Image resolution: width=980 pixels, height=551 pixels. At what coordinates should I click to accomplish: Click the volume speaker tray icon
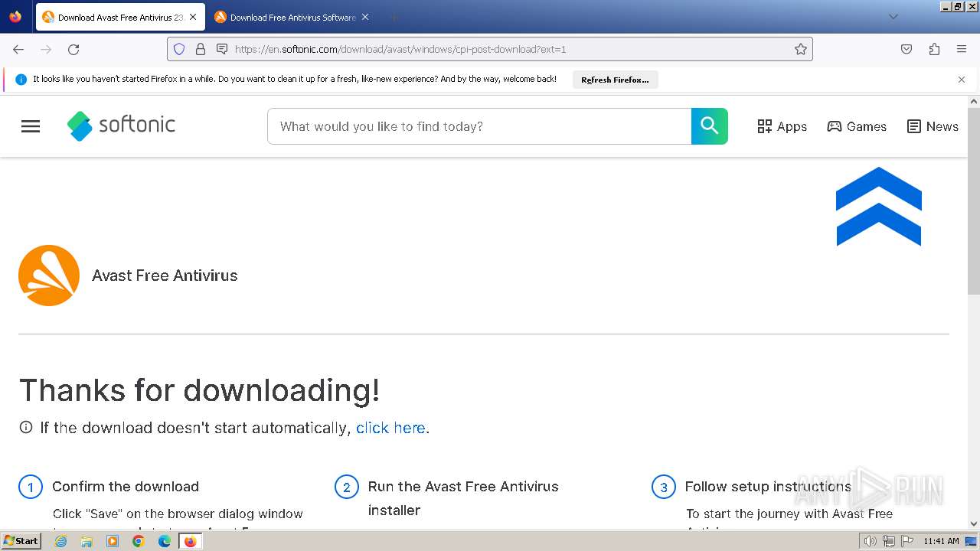click(x=870, y=541)
